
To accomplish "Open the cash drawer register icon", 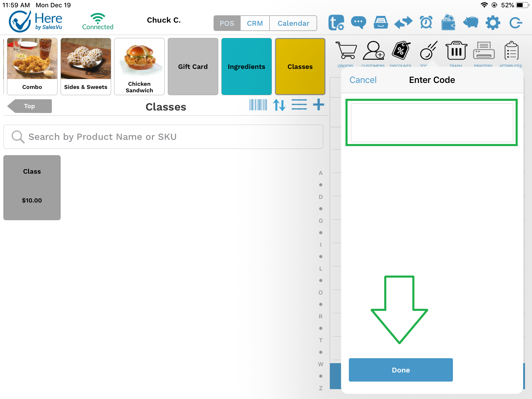I will click(381, 23).
